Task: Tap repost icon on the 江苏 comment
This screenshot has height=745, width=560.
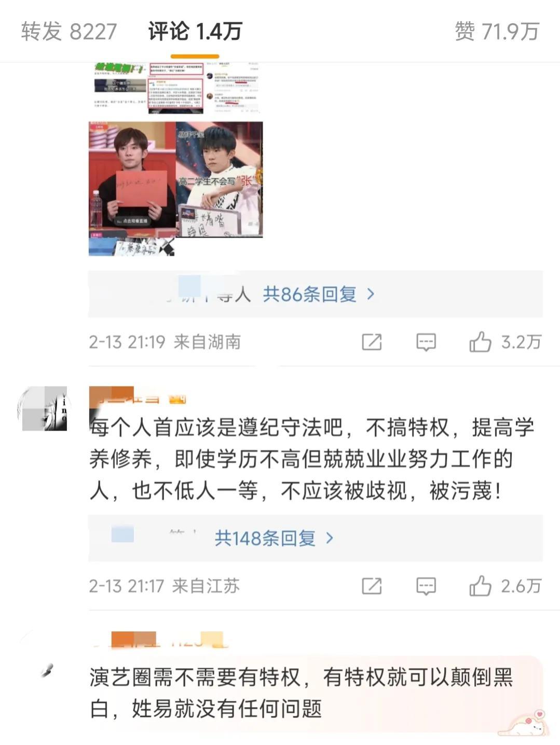Action: pyautogui.click(x=372, y=586)
